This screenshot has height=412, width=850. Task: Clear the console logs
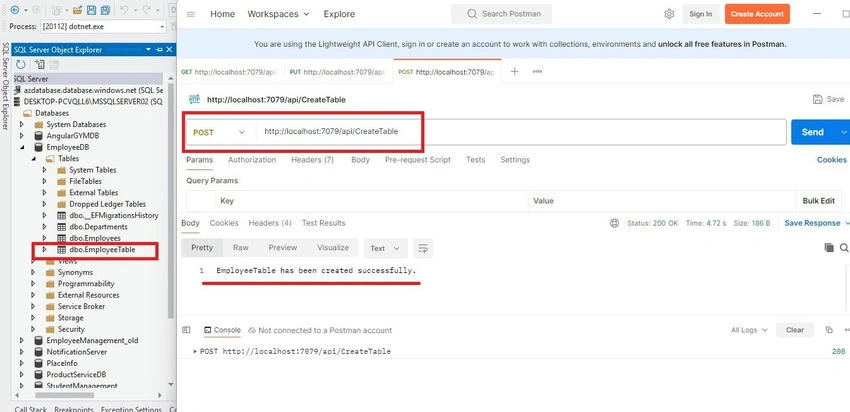(x=795, y=330)
